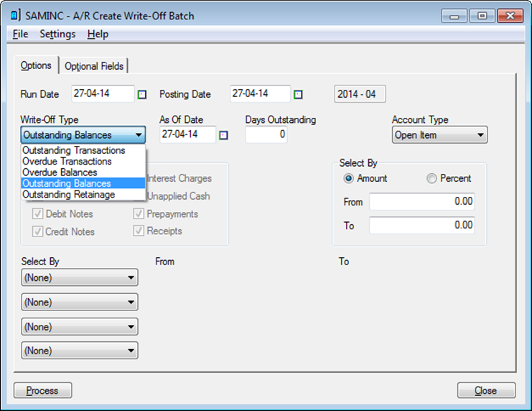This screenshot has height=411, width=532.
Task: Click into the Run Date field
Action: click(x=103, y=93)
